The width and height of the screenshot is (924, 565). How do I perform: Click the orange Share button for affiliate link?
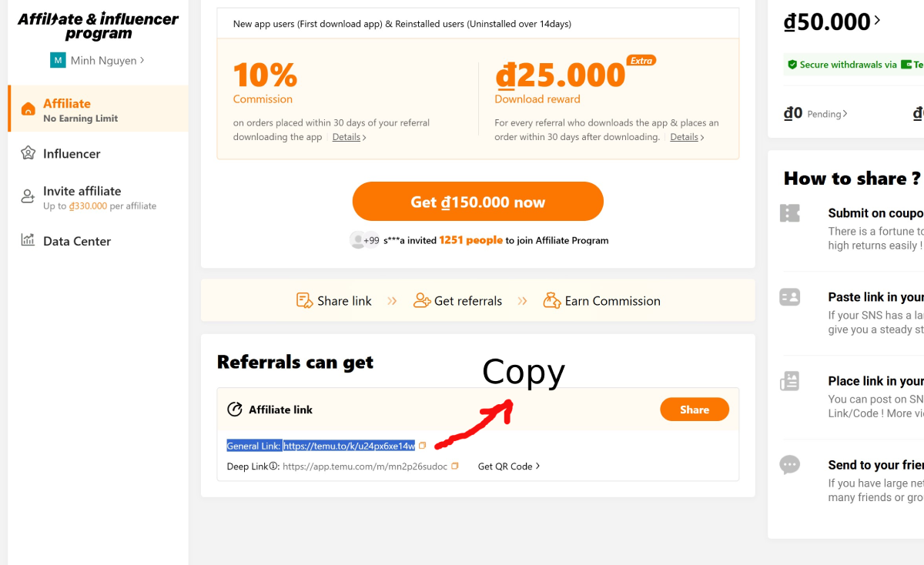click(x=694, y=410)
